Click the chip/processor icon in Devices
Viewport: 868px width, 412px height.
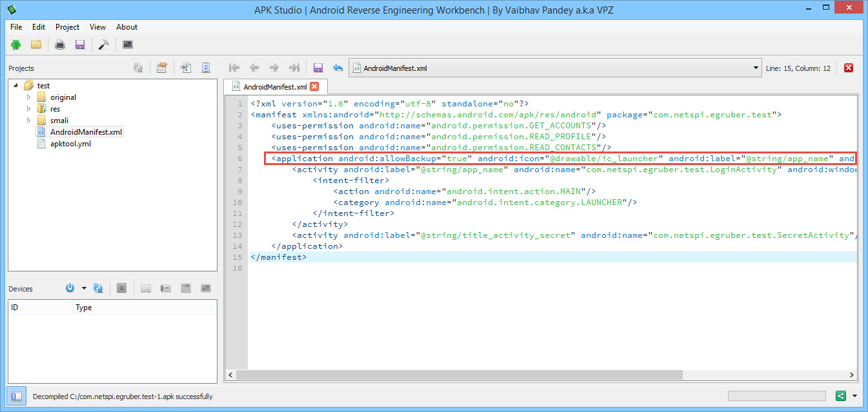pyautogui.click(x=121, y=288)
